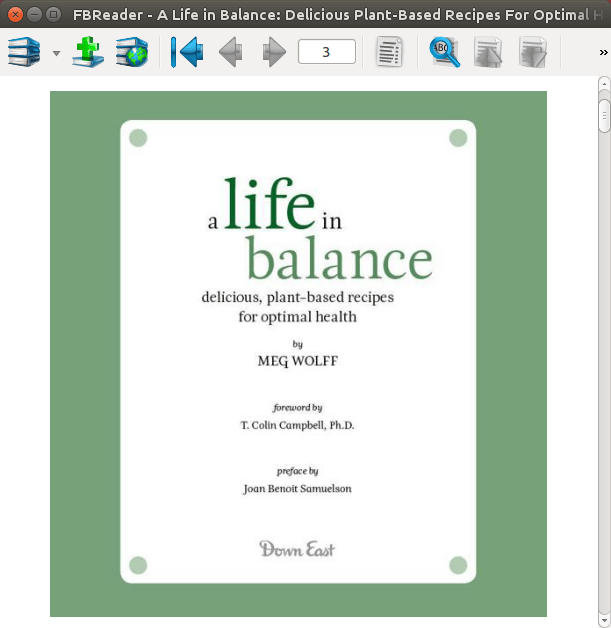Click the page number input field

click(326, 52)
